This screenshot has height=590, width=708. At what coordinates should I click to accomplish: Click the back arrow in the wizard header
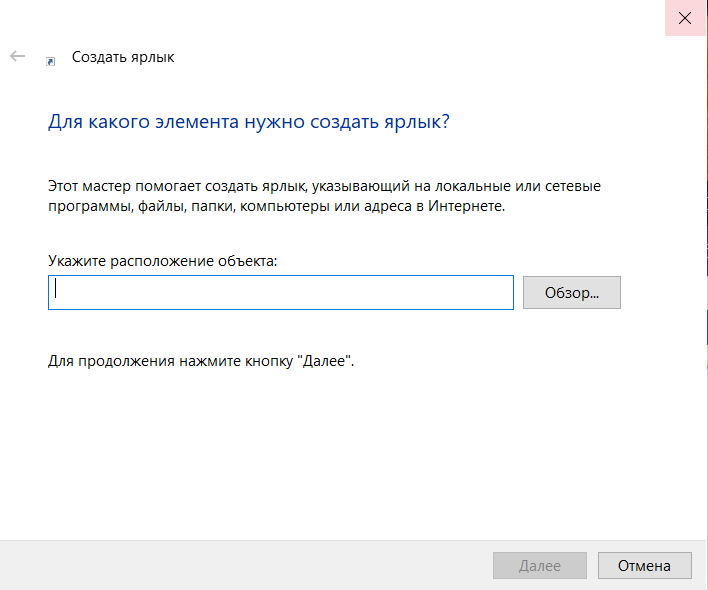click(18, 56)
